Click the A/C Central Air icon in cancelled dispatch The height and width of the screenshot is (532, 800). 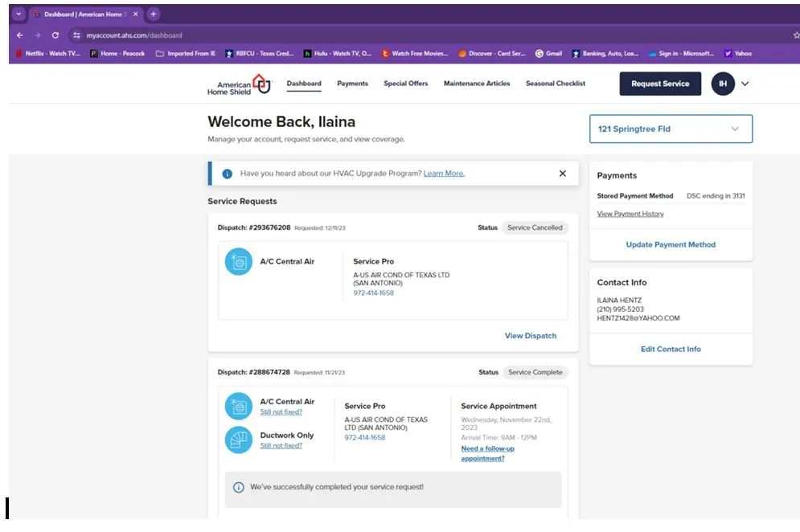pos(238,262)
